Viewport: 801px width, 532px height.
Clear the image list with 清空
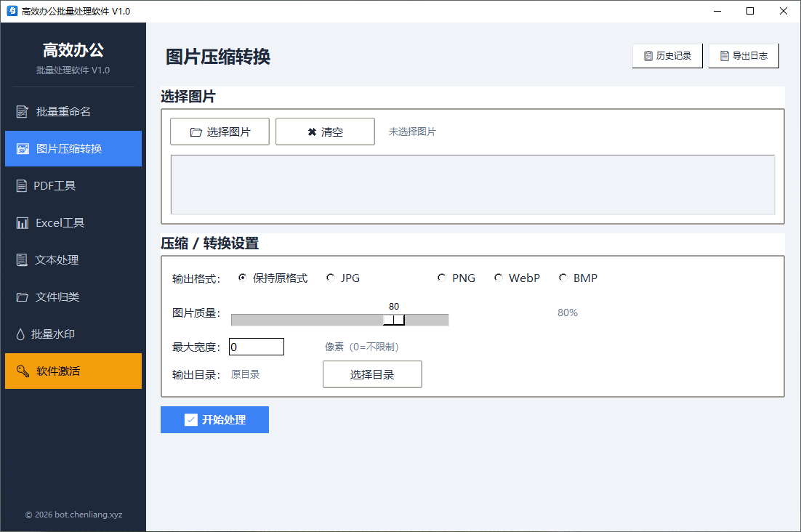click(325, 132)
